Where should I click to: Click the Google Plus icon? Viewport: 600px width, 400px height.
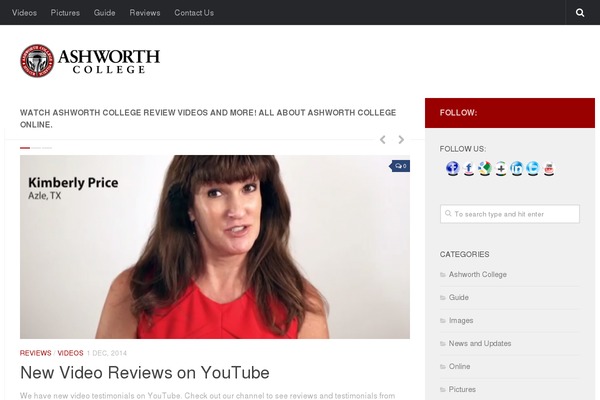tap(501, 168)
